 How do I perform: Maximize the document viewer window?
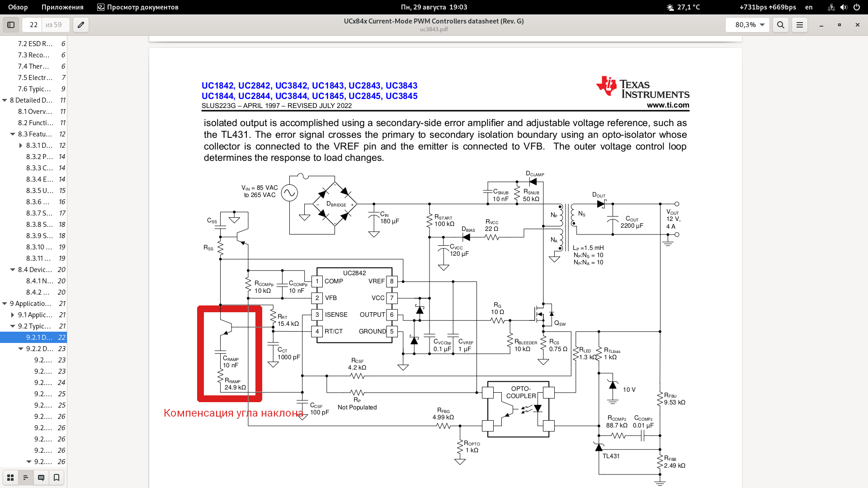point(840,25)
